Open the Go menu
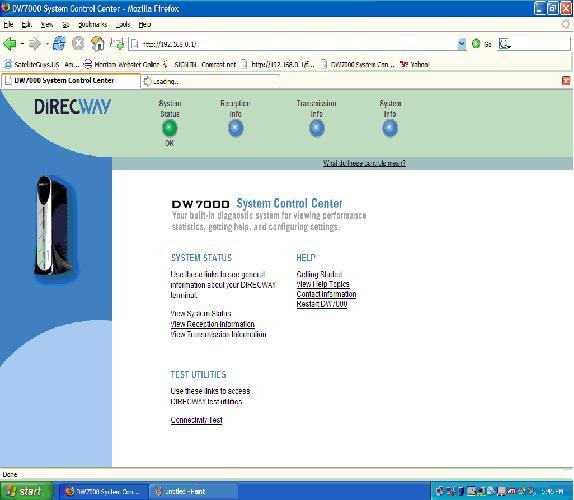This screenshot has height=500, width=574. pos(66,25)
